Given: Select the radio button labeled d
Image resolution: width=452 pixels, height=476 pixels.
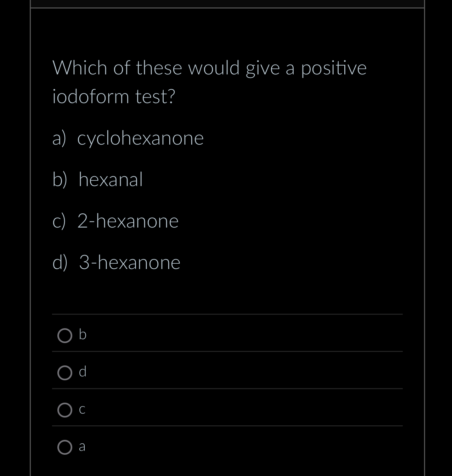Looking at the screenshot, I should (x=65, y=373).
